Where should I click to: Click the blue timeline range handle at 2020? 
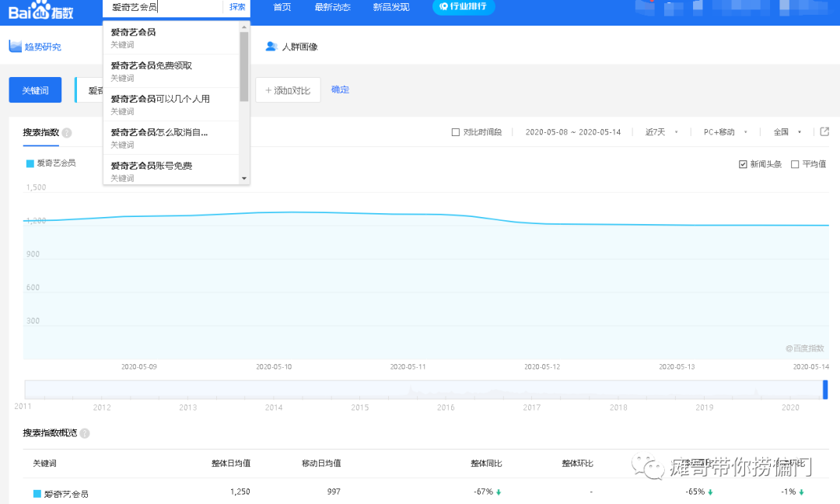point(825,390)
